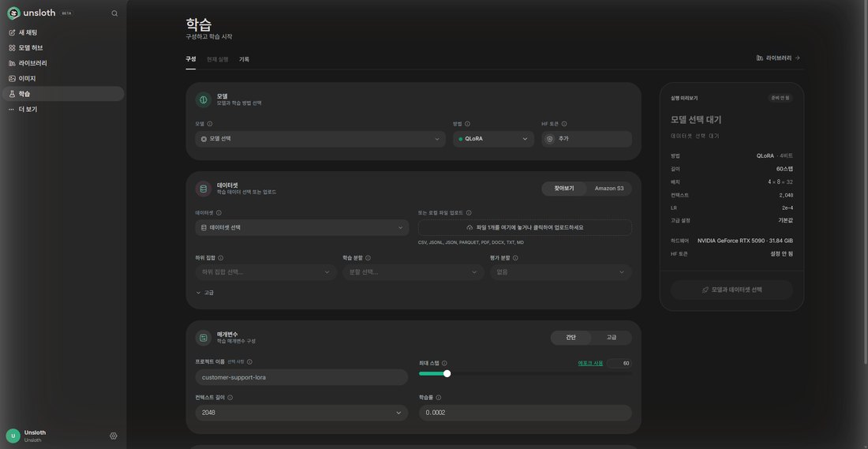The height and width of the screenshot is (449, 868).
Task: Click the 설정 안 됨 HF token value
Action: 783,253
